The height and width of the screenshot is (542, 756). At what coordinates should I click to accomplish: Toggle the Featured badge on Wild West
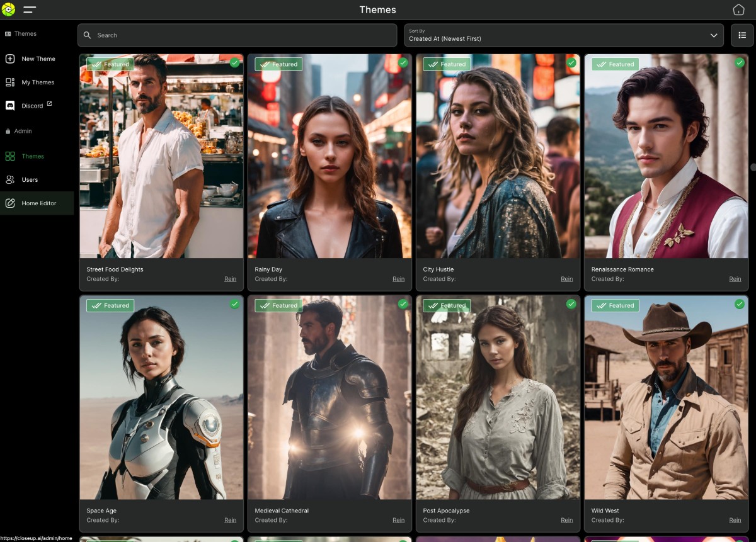pos(615,305)
